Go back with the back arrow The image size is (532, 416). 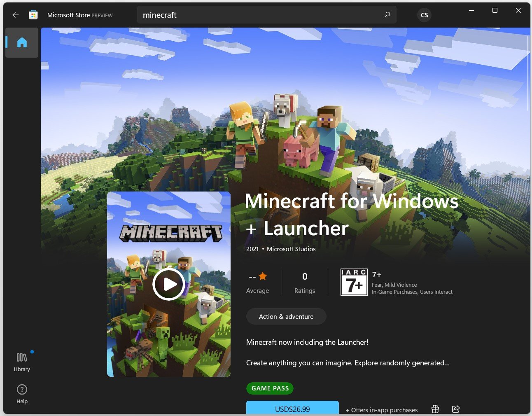point(16,15)
